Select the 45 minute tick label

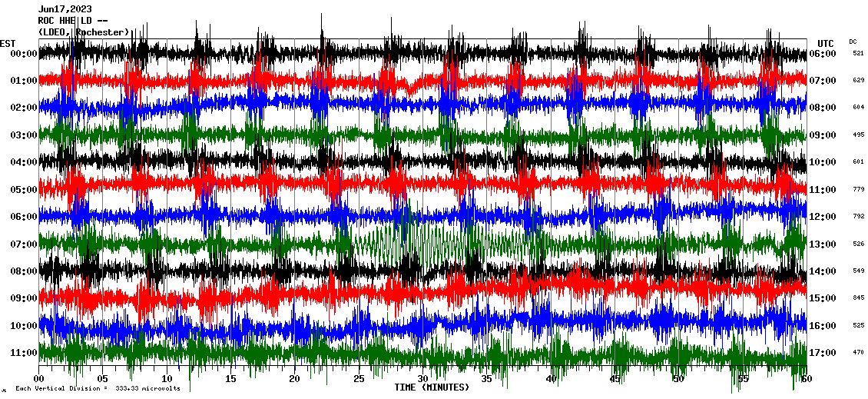pos(614,379)
